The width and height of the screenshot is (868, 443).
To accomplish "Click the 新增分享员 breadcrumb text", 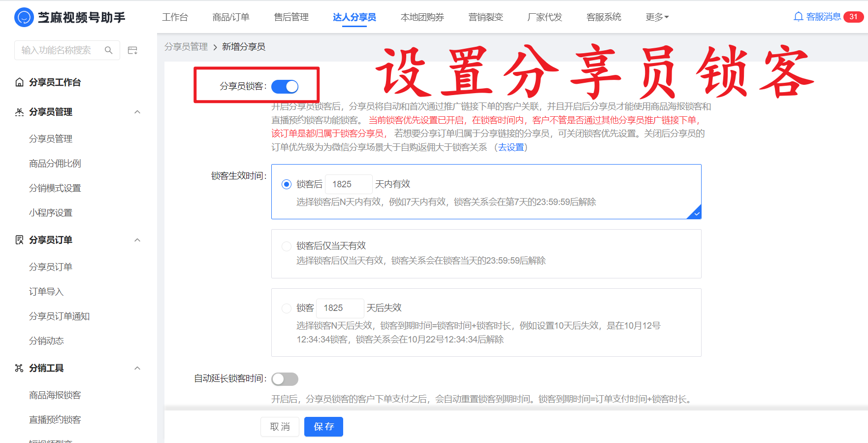I will click(244, 47).
